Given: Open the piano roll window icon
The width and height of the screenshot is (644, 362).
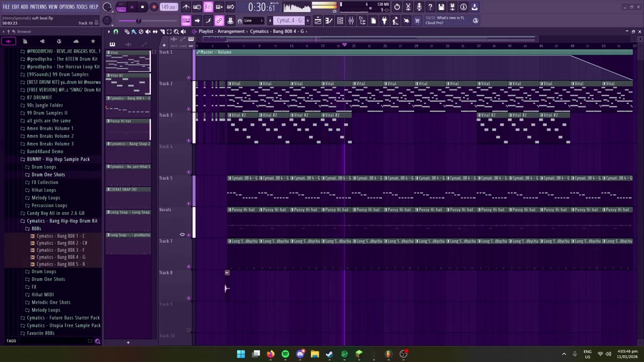Looking at the screenshot, I should [329, 21].
